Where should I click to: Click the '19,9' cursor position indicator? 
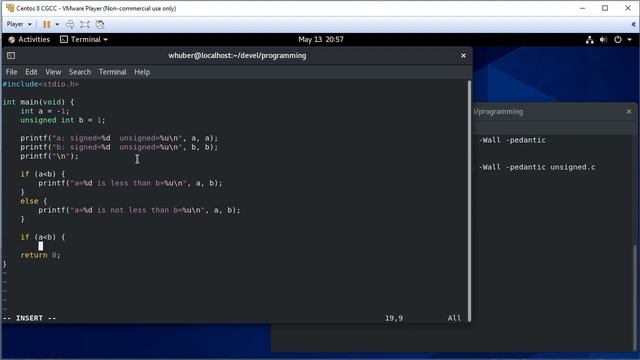[x=394, y=318]
